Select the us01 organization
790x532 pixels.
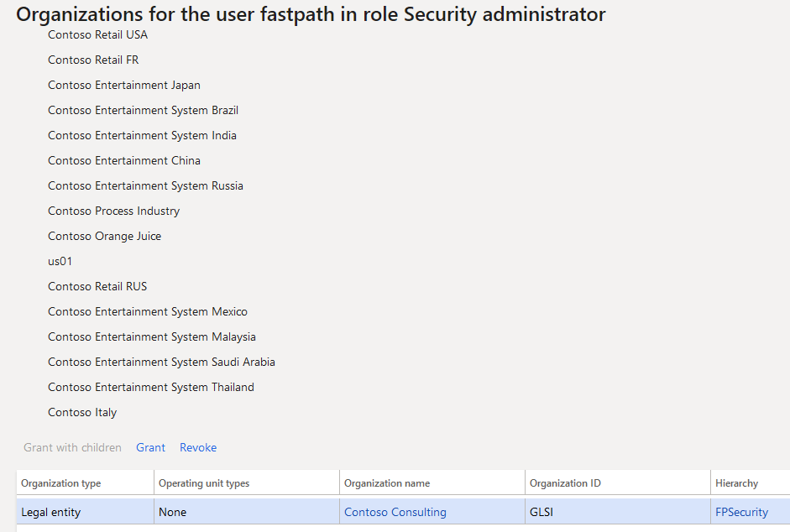60,262
